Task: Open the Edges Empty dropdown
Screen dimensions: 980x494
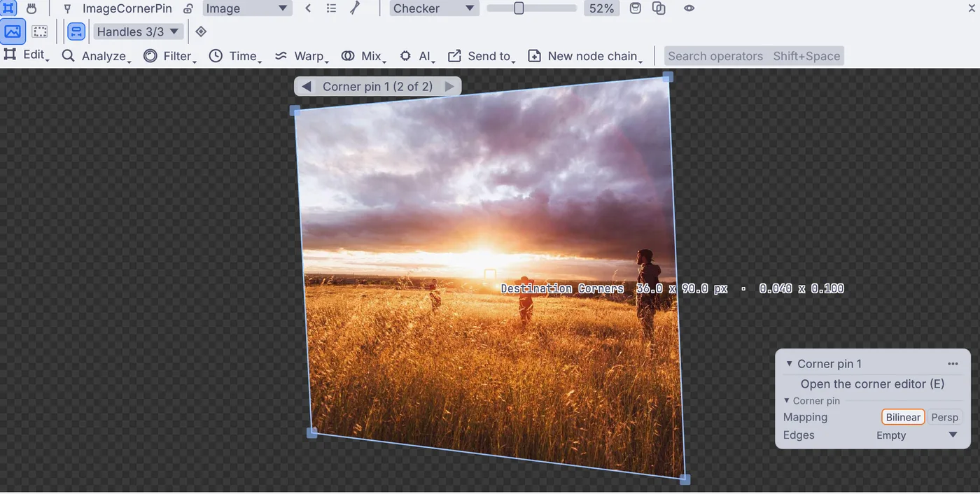Action: (x=917, y=435)
